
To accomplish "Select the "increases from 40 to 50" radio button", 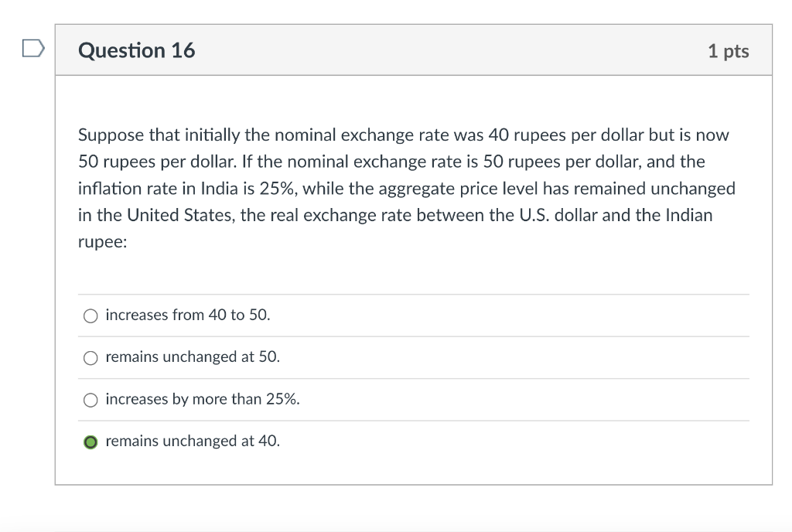I will coord(91,315).
